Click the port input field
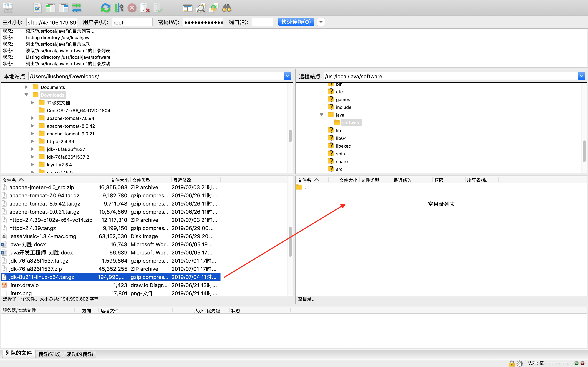Viewport: 588px width, 367px height. [x=262, y=22]
